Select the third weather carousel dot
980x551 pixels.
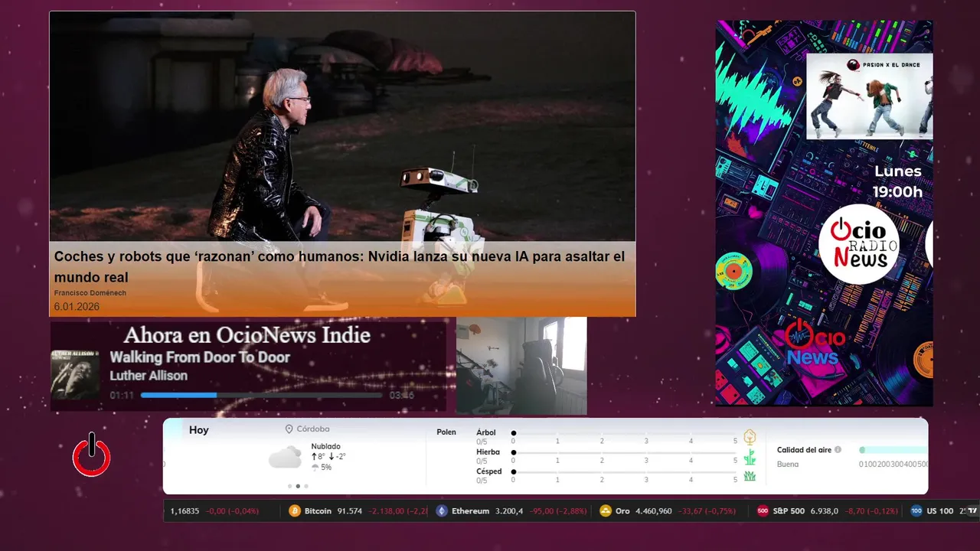[306, 486]
